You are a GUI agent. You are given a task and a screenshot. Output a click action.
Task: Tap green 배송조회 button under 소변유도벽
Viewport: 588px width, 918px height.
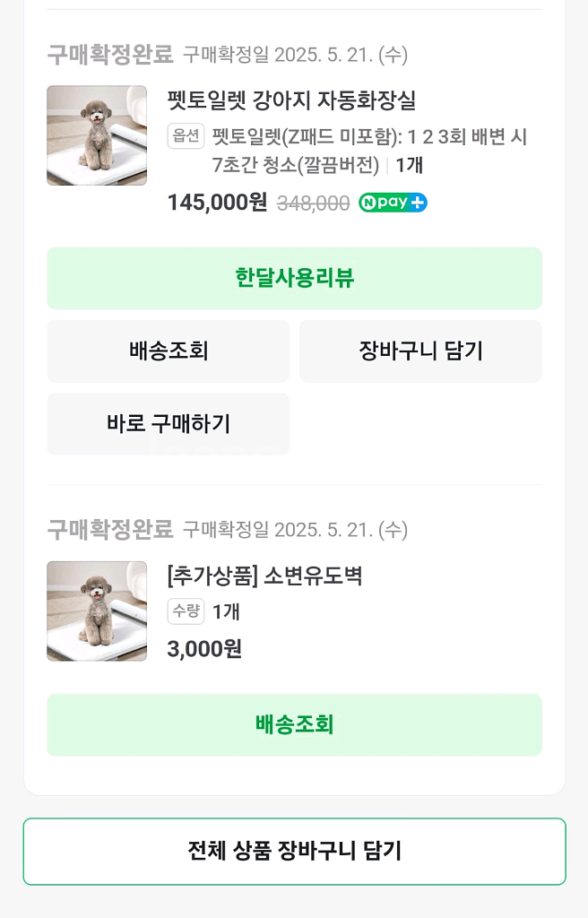(294, 724)
